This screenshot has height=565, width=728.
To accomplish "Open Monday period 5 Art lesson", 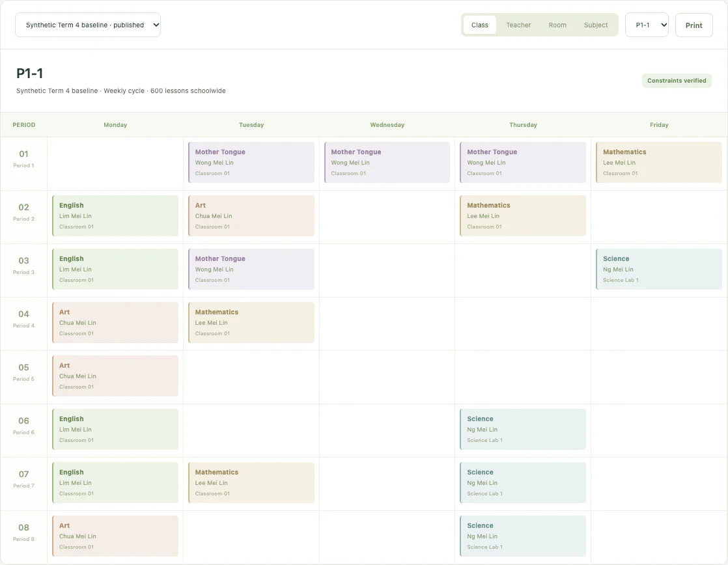I will point(115,376).
